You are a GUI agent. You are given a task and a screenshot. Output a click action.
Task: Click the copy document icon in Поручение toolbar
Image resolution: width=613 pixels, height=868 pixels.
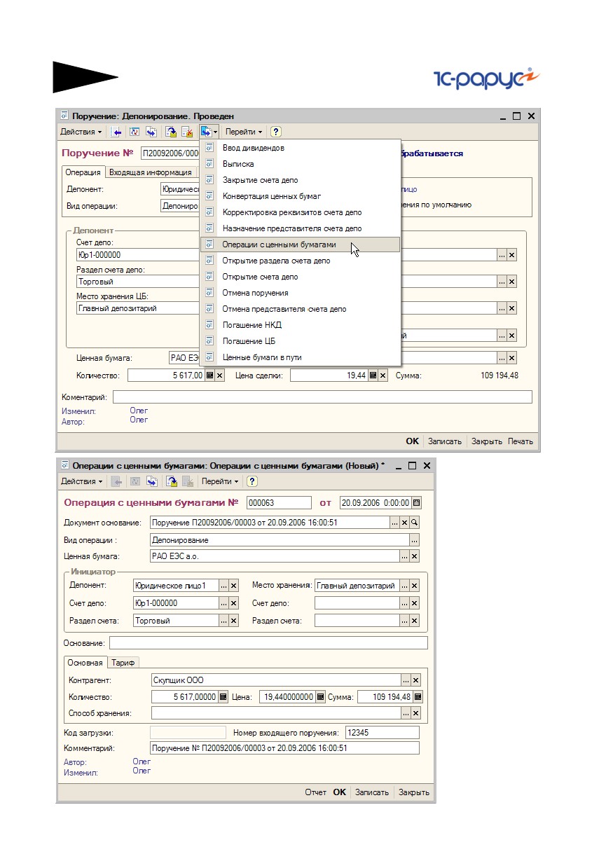point(151,132)
